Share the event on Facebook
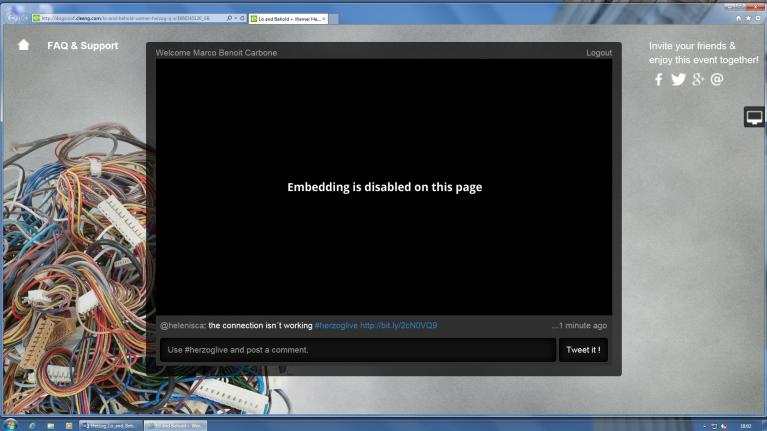The width and height of the screenshot is (767, 431). [658, 80]
